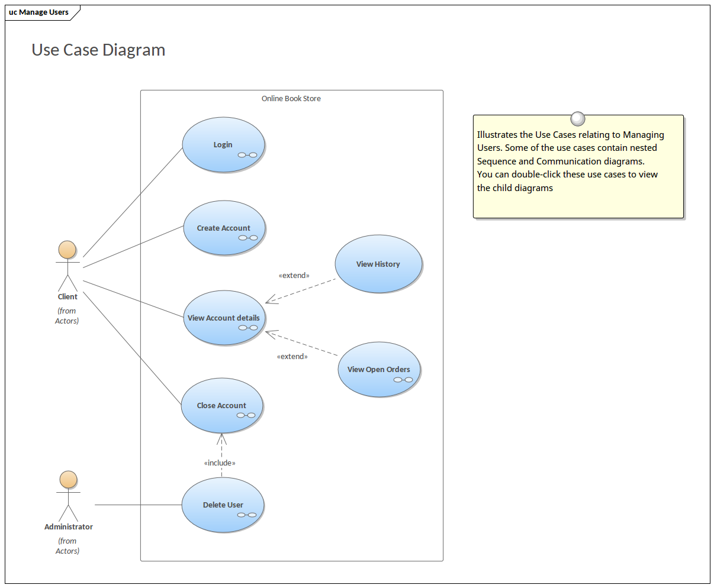Select the Delete User use case text
Screen dimensions: 714x588
(x=223, y=505)
